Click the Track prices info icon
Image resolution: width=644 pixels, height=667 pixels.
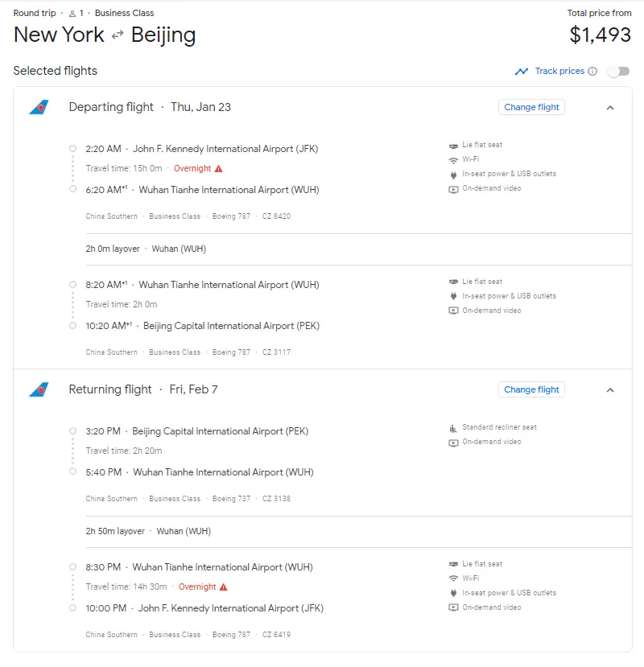(x=592, y=72)
